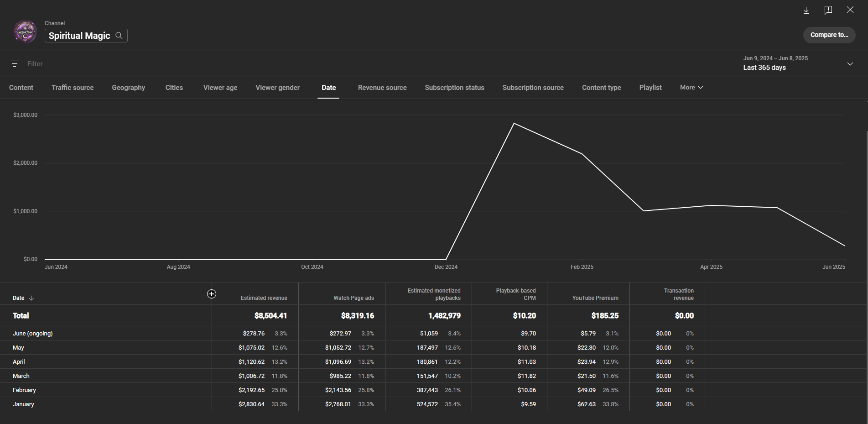868x424 pixels.
Task: Click the Dec 2024 chart axis label
Action: (x=446, y=267)
